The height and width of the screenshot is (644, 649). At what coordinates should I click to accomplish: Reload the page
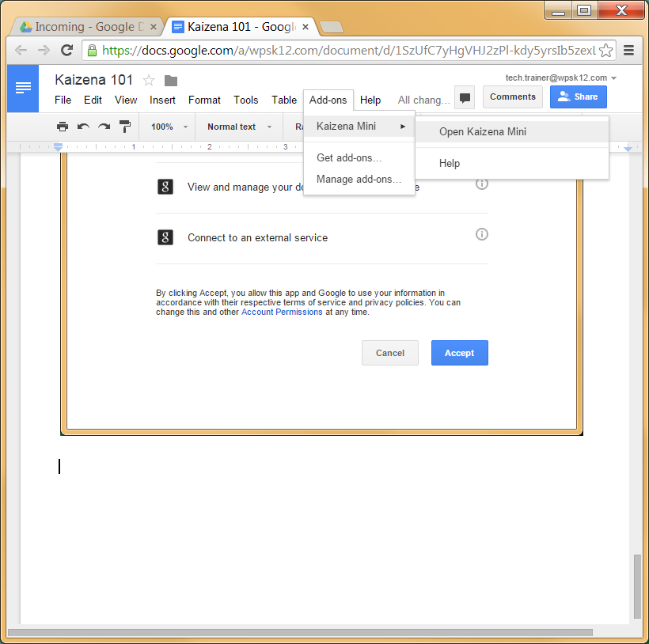66,51
